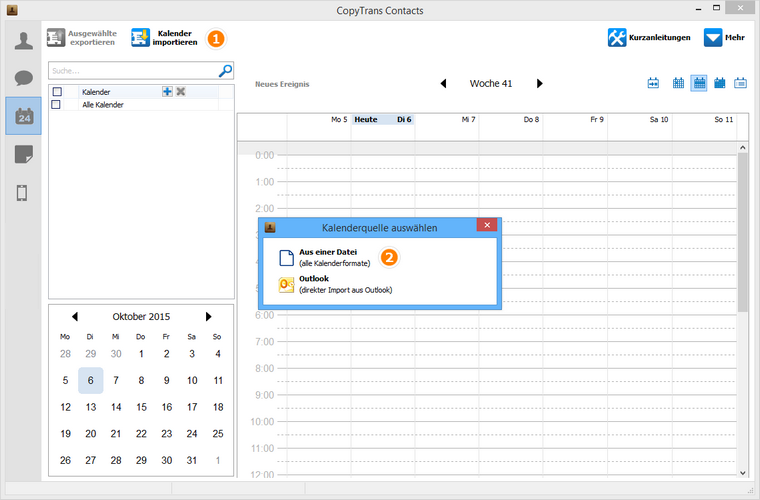Switch to the solid filled calendar view icon
This screenshot has height=500, width=760.
click(x=720, y=83)
